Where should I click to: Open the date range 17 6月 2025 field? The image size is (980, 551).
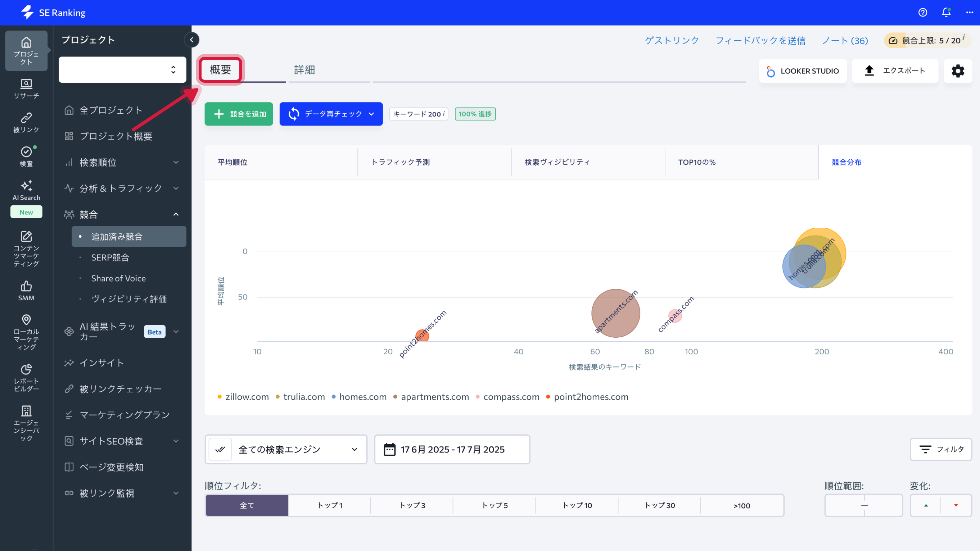tap(452, 450)
